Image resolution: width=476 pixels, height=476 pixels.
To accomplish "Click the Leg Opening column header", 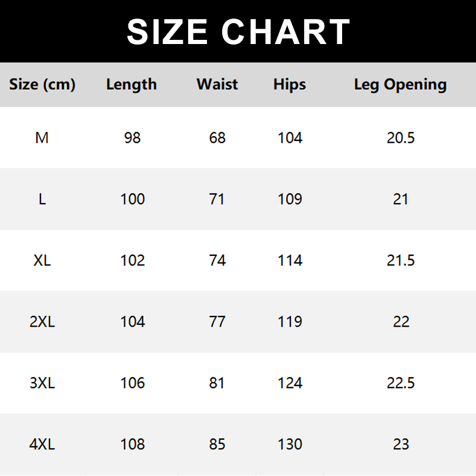I will coord(400,84).
